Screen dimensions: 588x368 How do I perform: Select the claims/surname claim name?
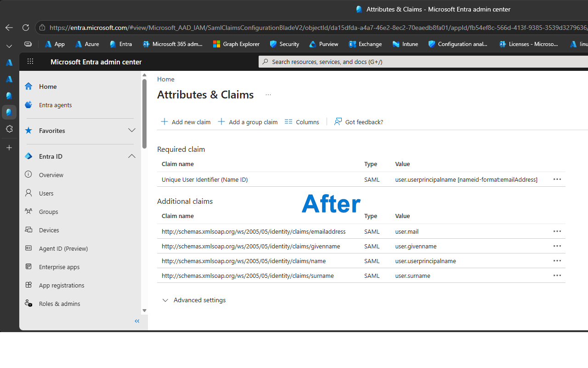(x=248, y=276)
